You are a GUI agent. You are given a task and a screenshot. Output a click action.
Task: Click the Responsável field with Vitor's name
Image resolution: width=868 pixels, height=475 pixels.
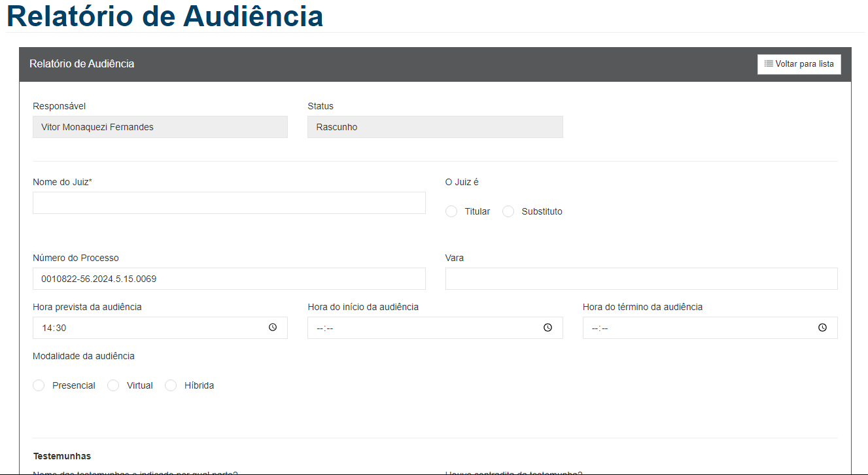[x=160, y=127]
